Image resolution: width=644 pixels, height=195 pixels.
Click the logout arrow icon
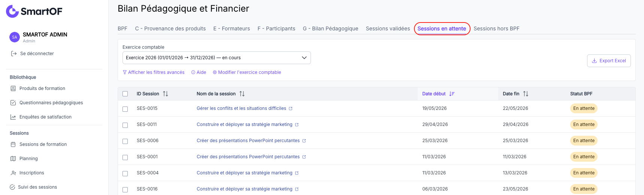tap(14, 54)
